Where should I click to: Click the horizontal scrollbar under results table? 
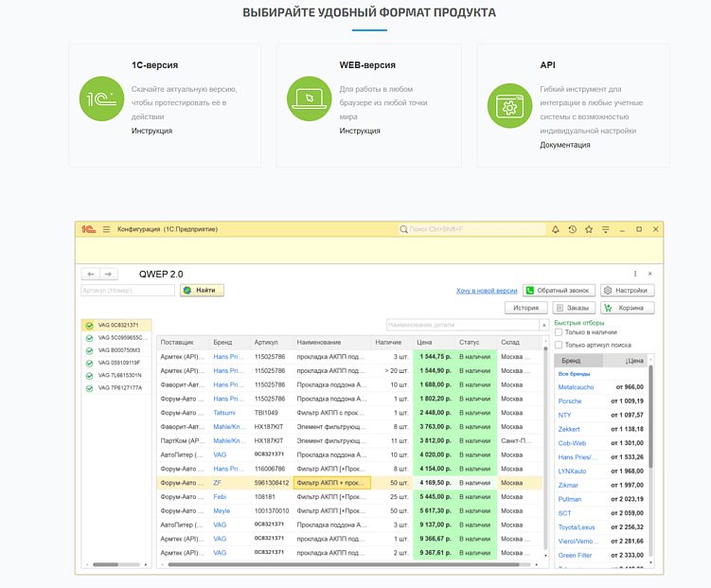(x=350, y=565)
